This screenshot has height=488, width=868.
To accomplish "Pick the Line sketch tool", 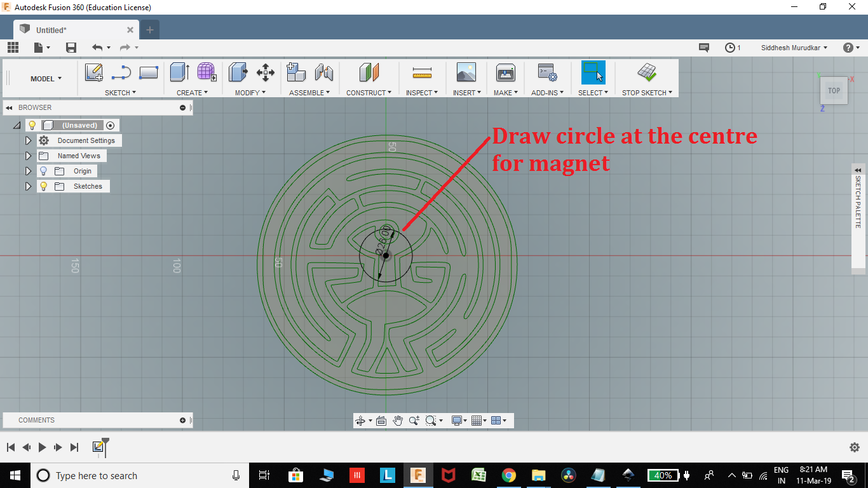I will point(121,72).
